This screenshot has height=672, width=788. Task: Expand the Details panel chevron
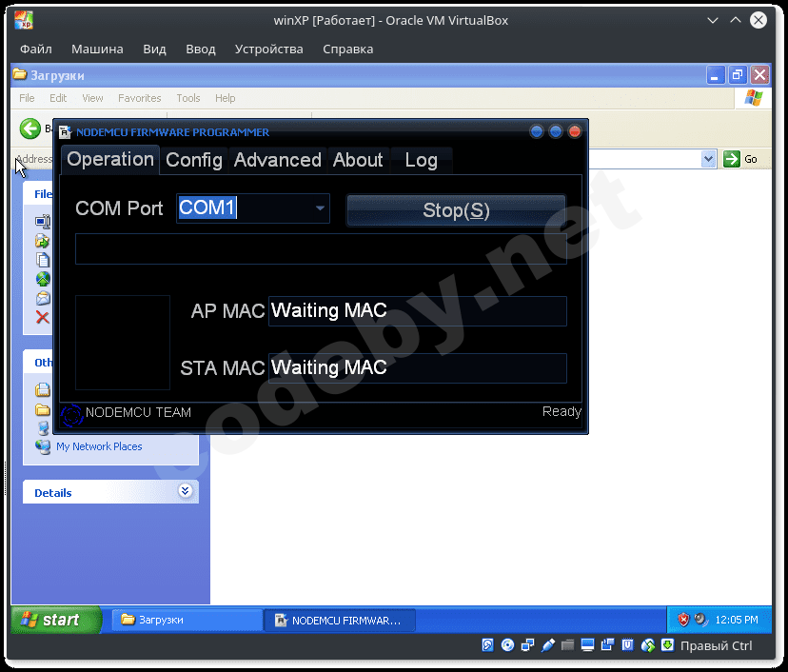pos(185,491)
